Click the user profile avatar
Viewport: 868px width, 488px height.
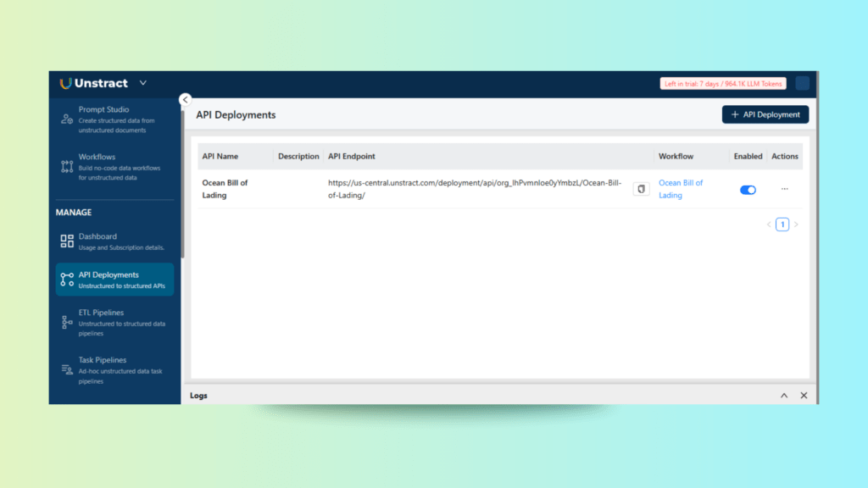pyautogui.click(x=802, y=83)
